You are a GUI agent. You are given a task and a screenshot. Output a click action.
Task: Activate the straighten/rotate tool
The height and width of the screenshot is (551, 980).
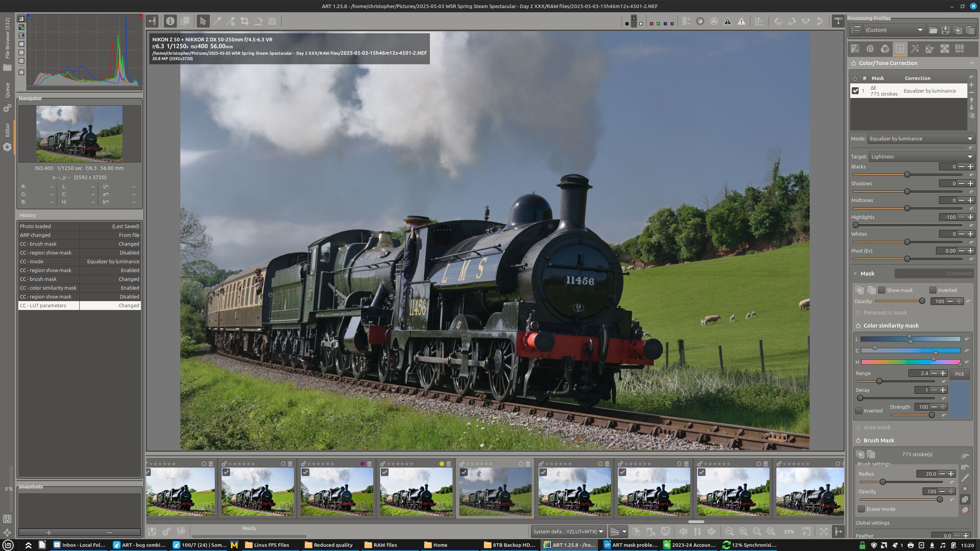point(258,21)
